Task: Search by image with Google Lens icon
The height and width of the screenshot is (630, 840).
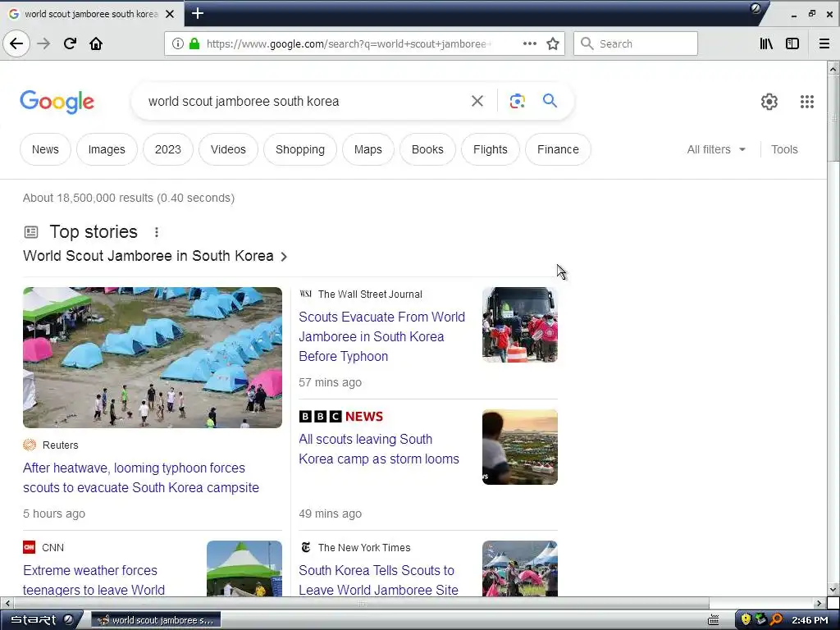Action: tap(517, 101)
